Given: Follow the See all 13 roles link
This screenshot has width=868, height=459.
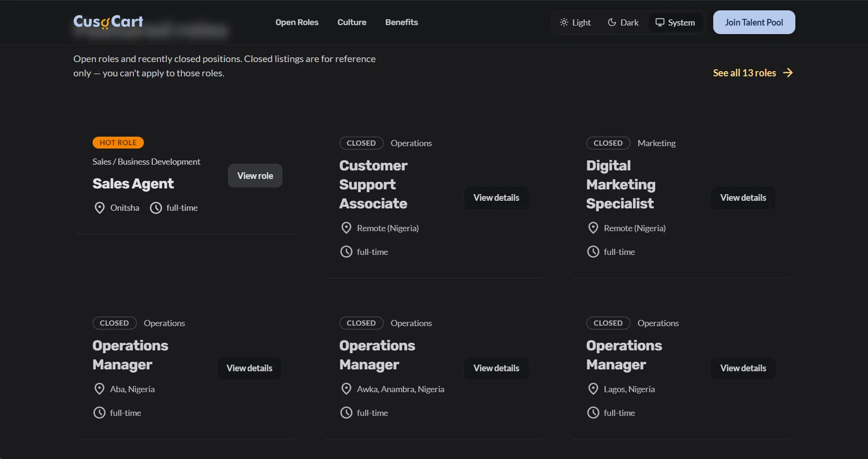Looking at the screenshot, I should (753, 73).
